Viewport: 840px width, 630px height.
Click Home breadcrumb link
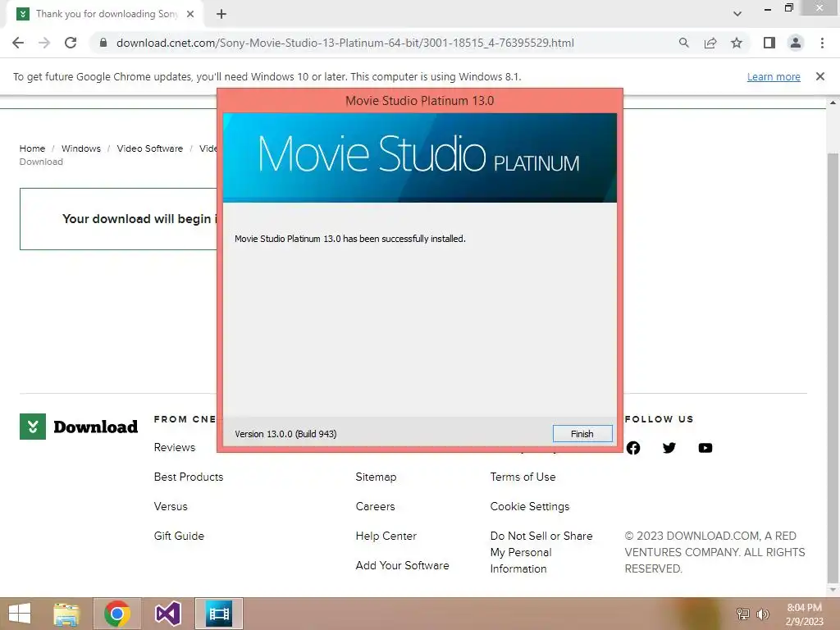point(32,148)
